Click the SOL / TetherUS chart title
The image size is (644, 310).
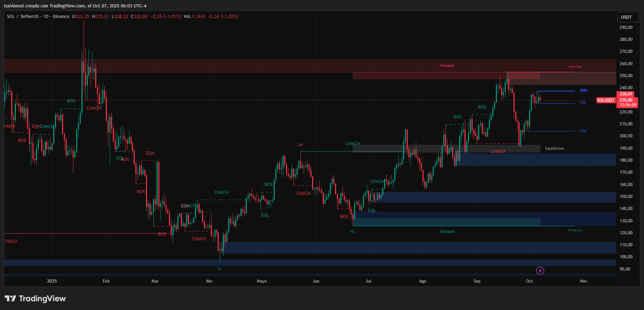[23, 17]
